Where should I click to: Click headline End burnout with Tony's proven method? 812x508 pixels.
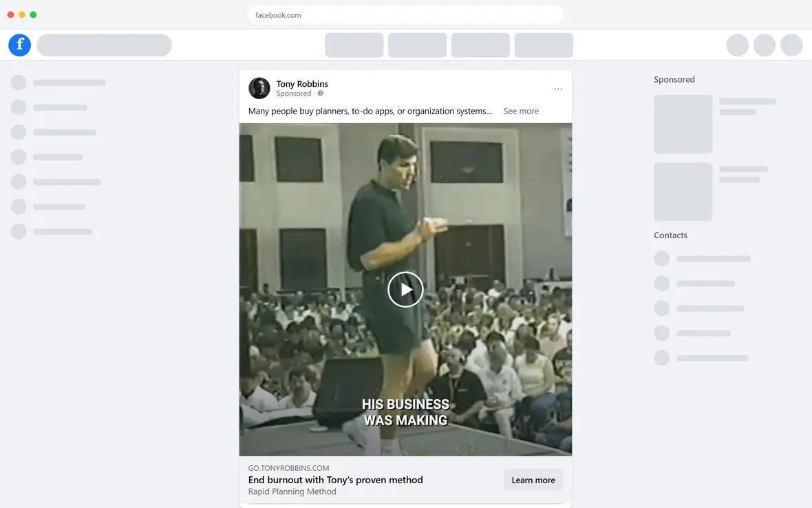[336, 480]
